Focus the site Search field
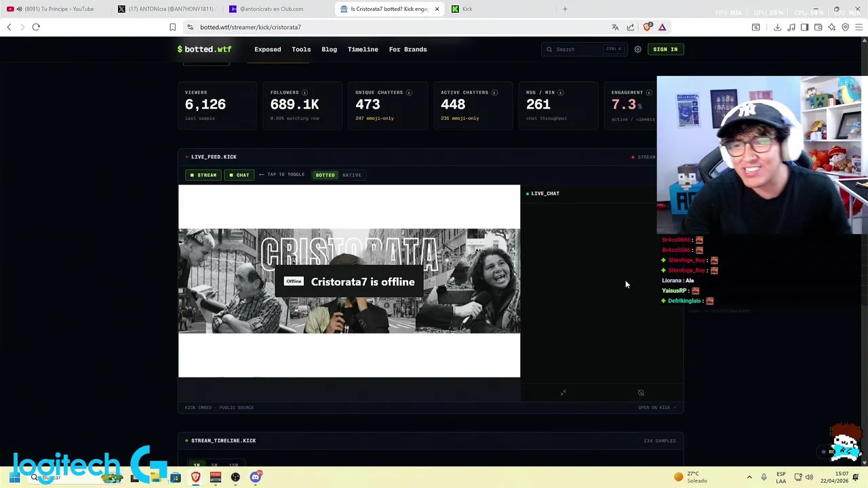This screenshot has width=868, height=488. [584, 49]
